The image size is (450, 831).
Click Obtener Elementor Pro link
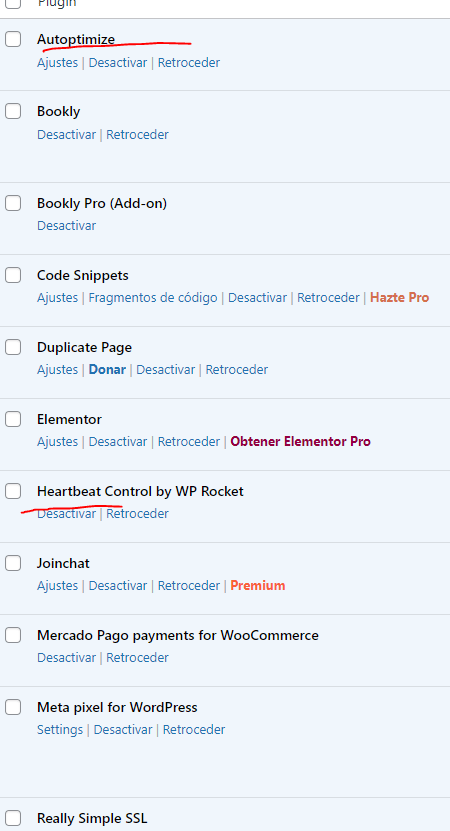coord(301,441)
